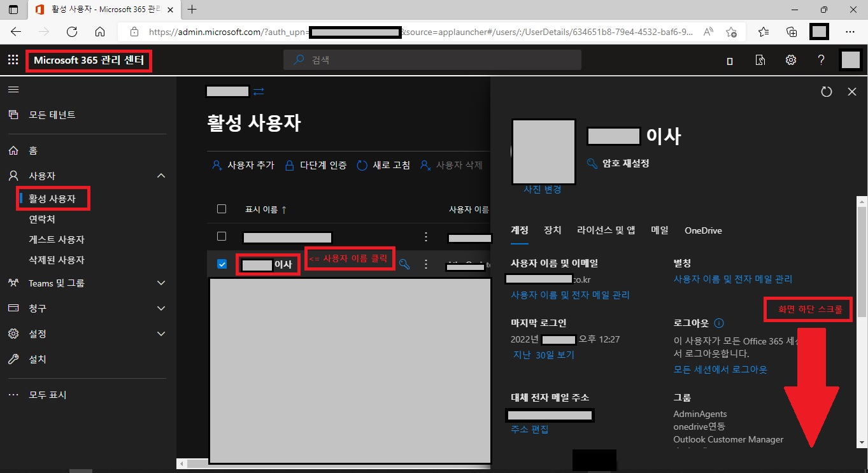868x473 pixels.
Task: Open 사용자 이름 및 전자 메일 관리 under 별칭
Action: [733, 279]
